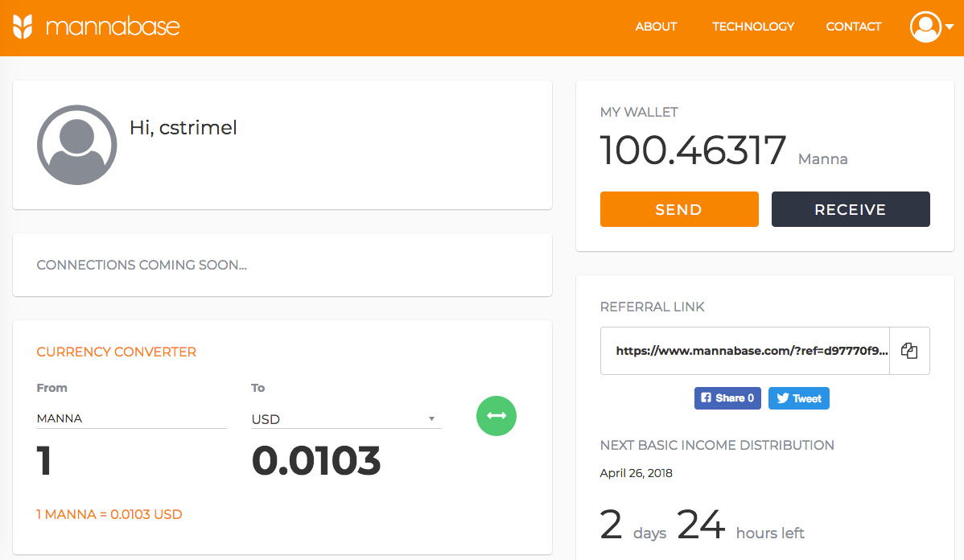Click the REFERRAL LINK heading

point(653,307)
